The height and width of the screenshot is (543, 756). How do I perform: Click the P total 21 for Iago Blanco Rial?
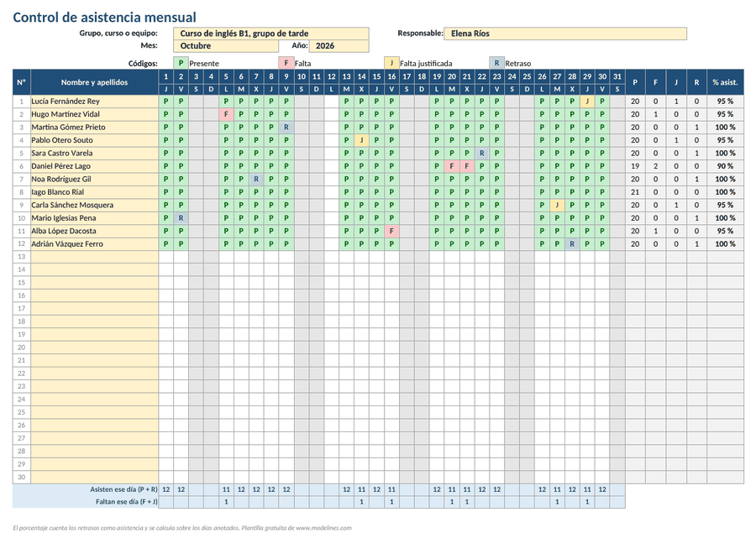click(x=635, y=191)
